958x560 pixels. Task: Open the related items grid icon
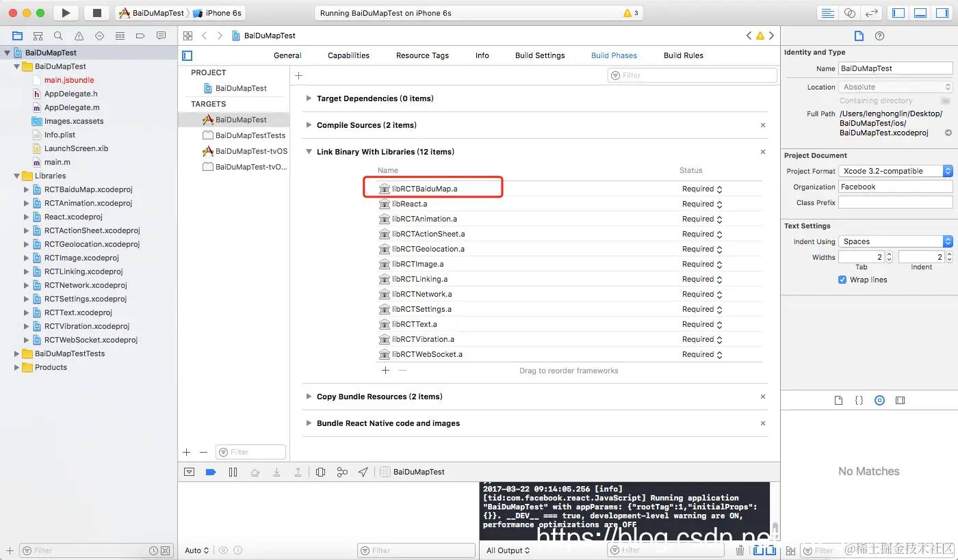coord(187,36)
